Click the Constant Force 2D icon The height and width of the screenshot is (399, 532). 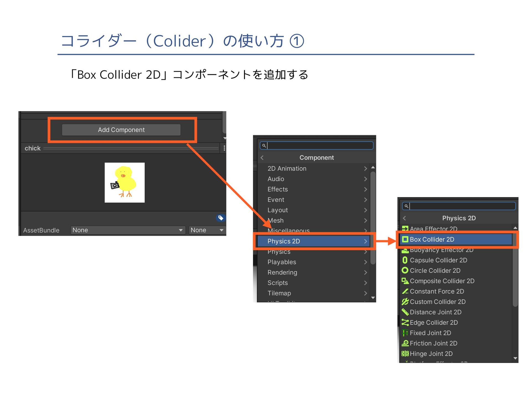click(405, 291)
